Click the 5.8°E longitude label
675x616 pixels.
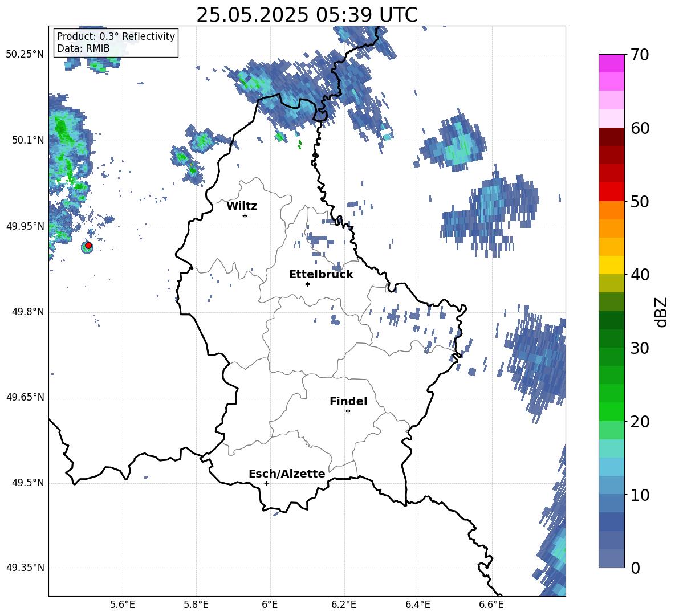pos(196,605)
